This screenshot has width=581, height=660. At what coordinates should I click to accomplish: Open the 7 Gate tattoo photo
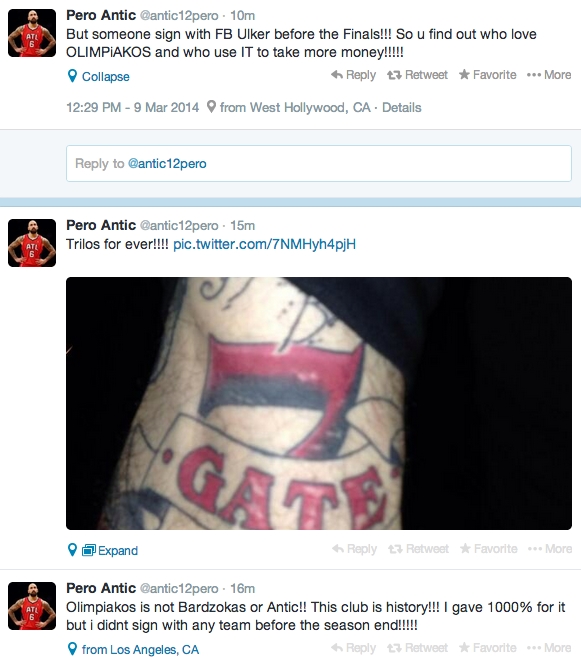[319, 403]
